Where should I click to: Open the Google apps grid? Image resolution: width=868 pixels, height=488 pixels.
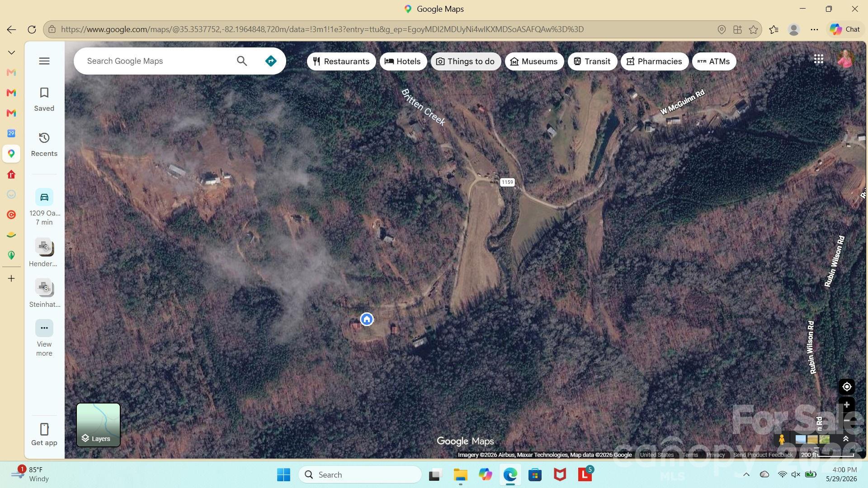tap(818, 59)
